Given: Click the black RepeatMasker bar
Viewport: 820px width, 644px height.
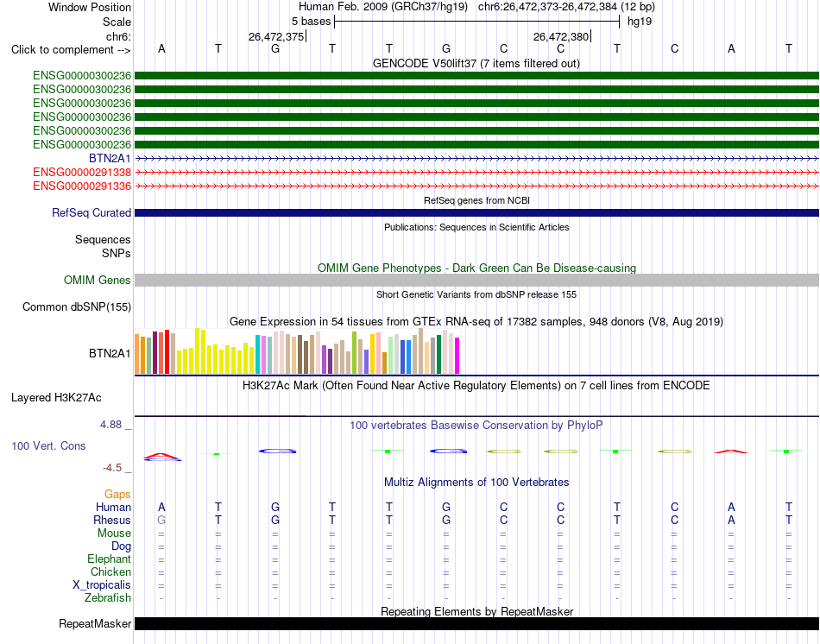Looking at the screenshot, I should point(476,623).
